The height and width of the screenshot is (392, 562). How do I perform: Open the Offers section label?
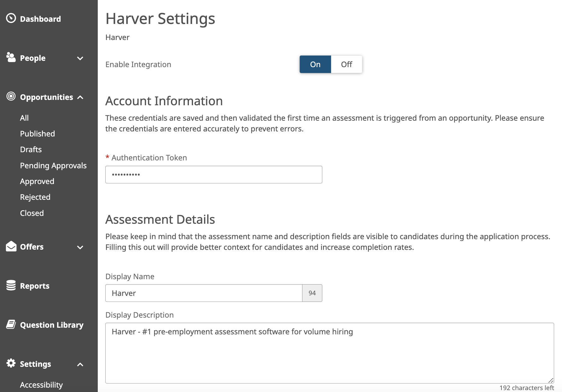pyautogui.click(x=32, y=247)
